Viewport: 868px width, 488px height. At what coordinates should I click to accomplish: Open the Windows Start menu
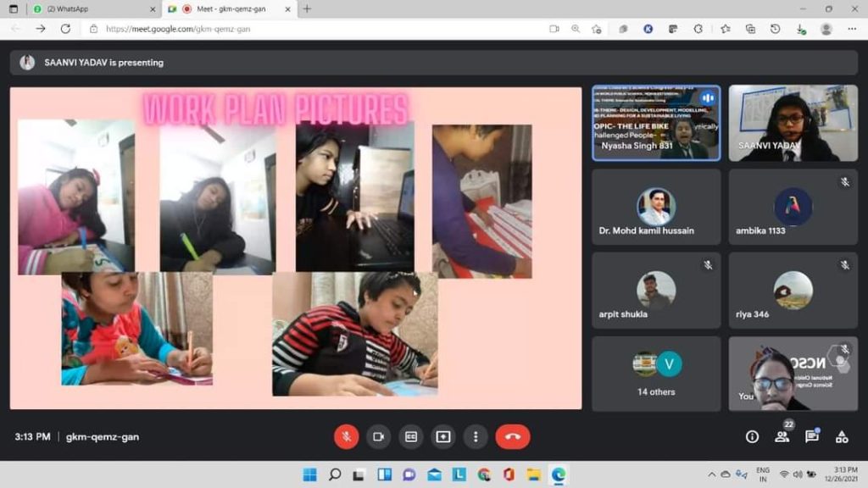click(x=310, y=474)
